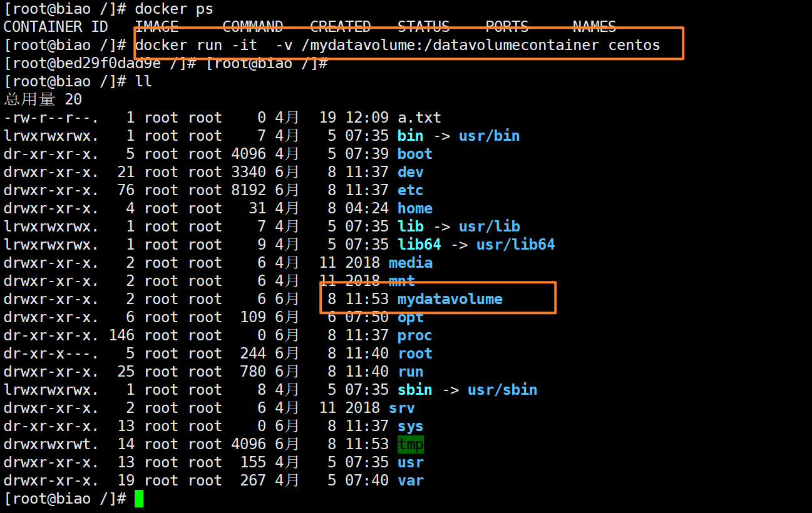This screenshot has height=513, width=812.
Task: Click the CONTAINER ID column header
Action: [x=56, y=27]
